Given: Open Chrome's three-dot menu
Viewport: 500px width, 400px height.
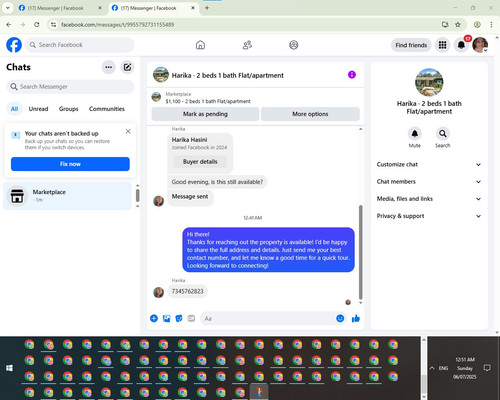Looking at the screenshot, I should [x=491, y=25].
